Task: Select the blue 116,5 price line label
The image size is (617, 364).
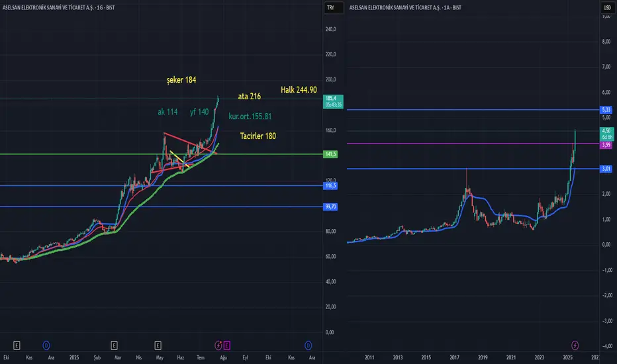Action: tap(330, 186)
